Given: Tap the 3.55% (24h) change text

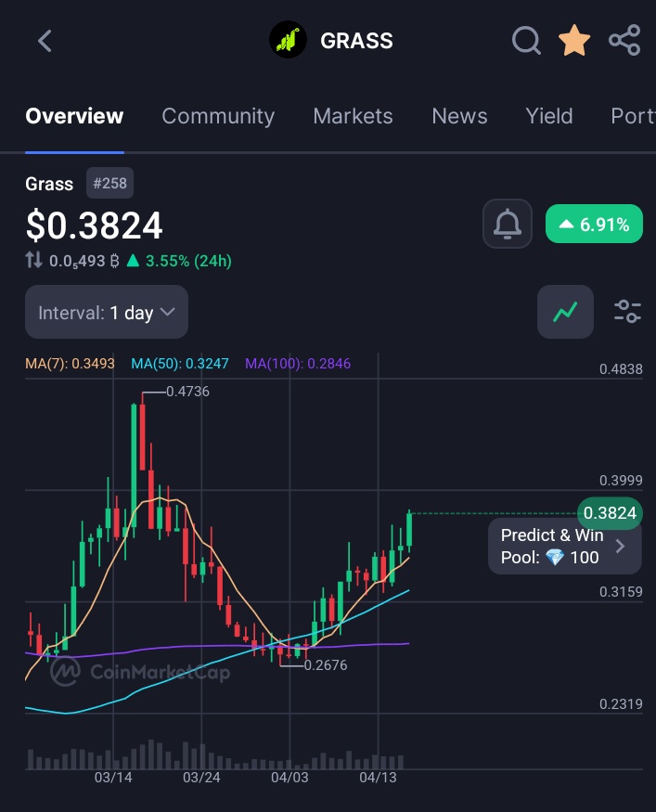Looking at the screenshot, I should coord(188,261).
